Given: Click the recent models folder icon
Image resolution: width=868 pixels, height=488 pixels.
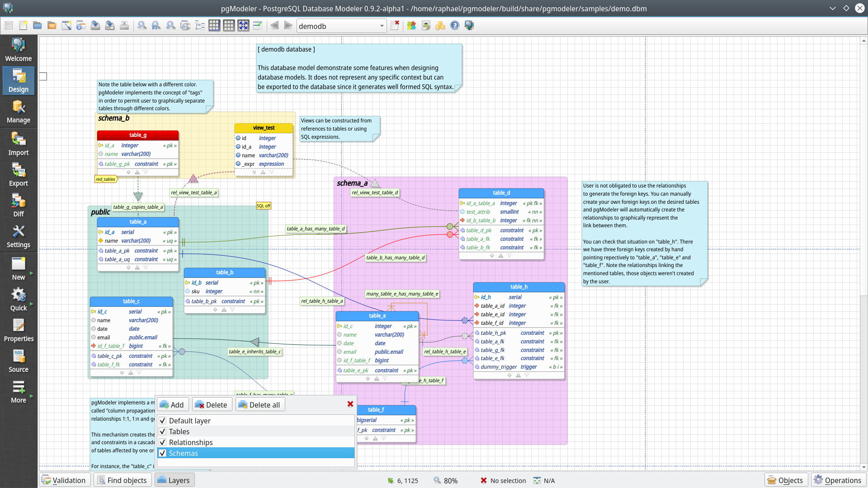Looking at the screenshot, I should pos(52,26).
